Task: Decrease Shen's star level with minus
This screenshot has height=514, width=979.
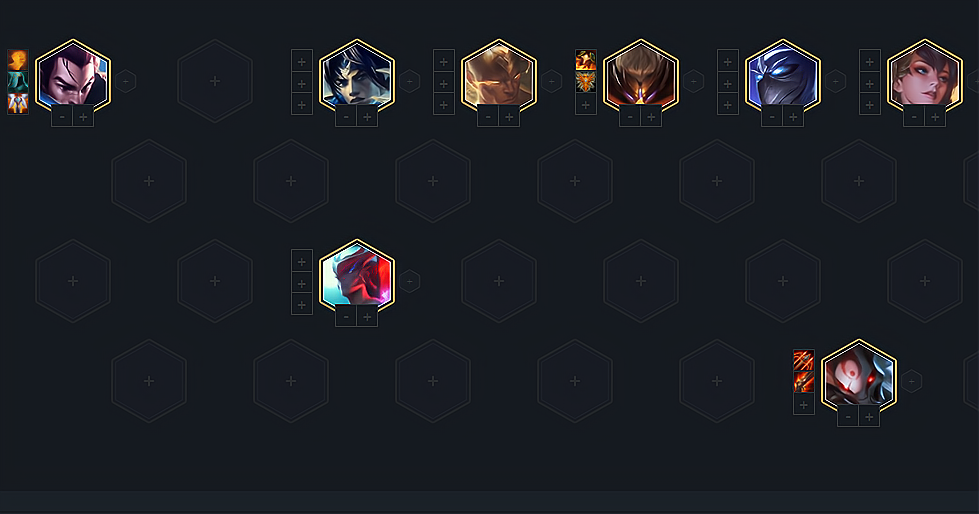Action: click(x=772, y=117)
